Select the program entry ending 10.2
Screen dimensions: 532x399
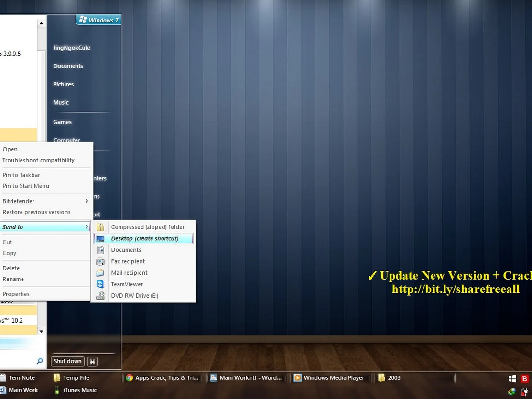pos(18,320)
